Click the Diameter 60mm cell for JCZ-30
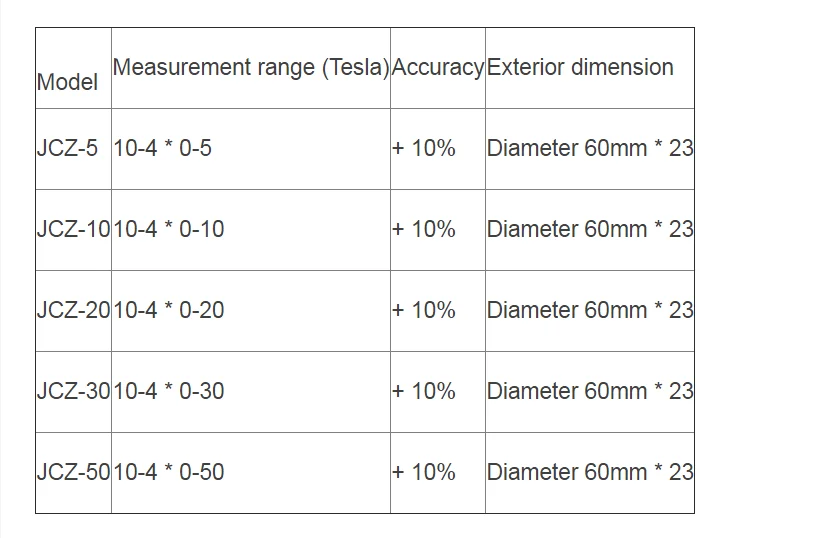Screen dimensions: 816x538 (x=590, y=392)
